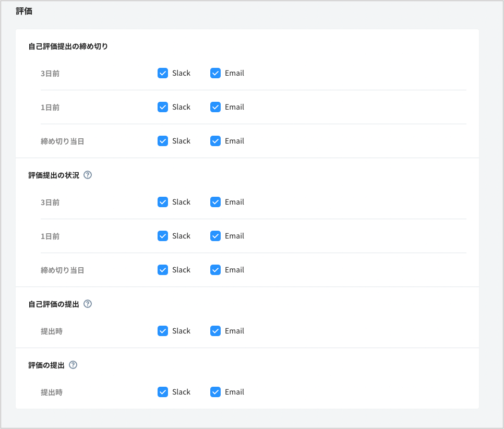
Task: Toggle Email for 1日前 under 評価提出の状況
Action: click(215, 236)
